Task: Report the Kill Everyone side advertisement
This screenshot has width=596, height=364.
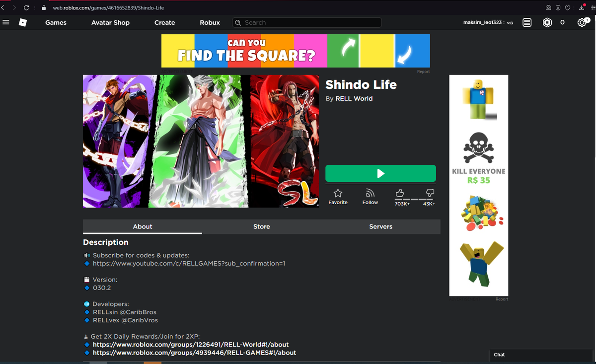Action: [x=502, y=299]
